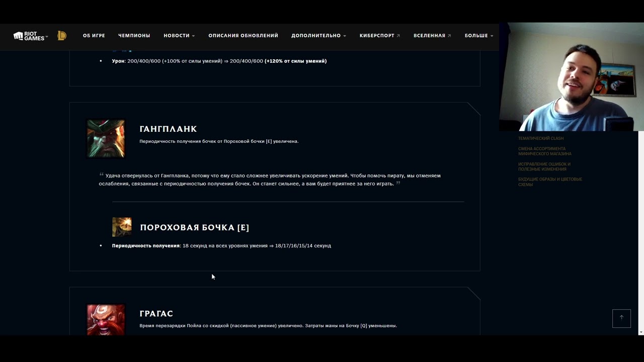Jump to ТЕМАТИЧЕСКИЙ CLASH section
Screen dimensions: 644x362
click(x=541, y=138)
